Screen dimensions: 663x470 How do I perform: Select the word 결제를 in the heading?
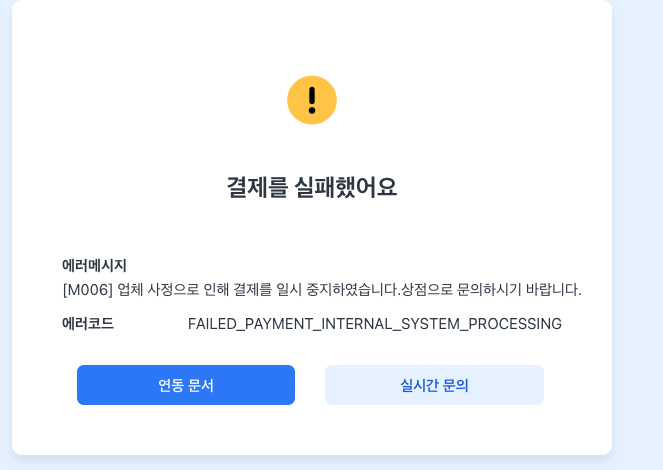(257, 187)
